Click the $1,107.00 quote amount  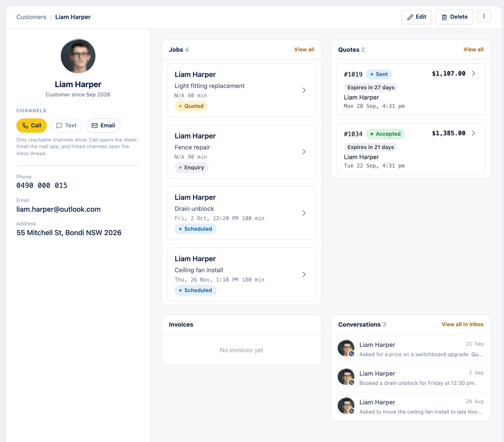[x=449, y=74]
